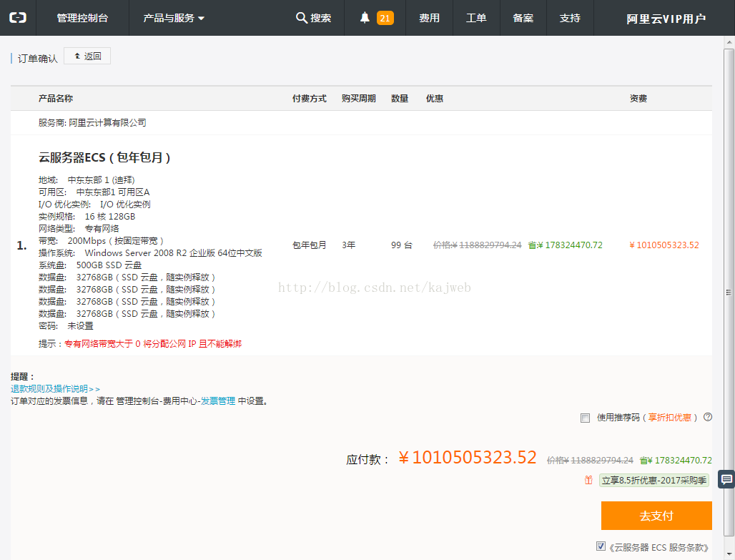The image size is (735, 560).
Task: Click the 去支付 payment button
Action: pos(656,516)
